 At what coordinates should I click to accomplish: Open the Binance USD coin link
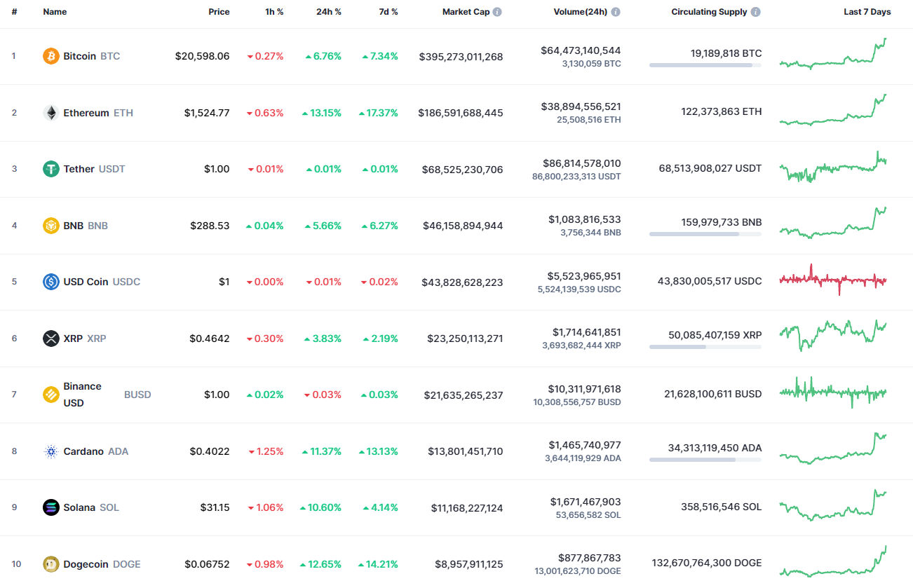click(x=83, y=394)
